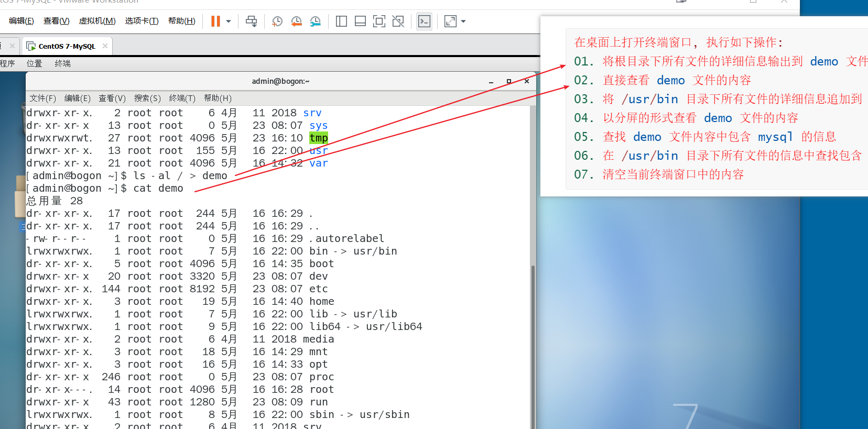Viewport: 868px width, 429px height.
Task: Click the highlighted tmp directory name
Action: 319,138
